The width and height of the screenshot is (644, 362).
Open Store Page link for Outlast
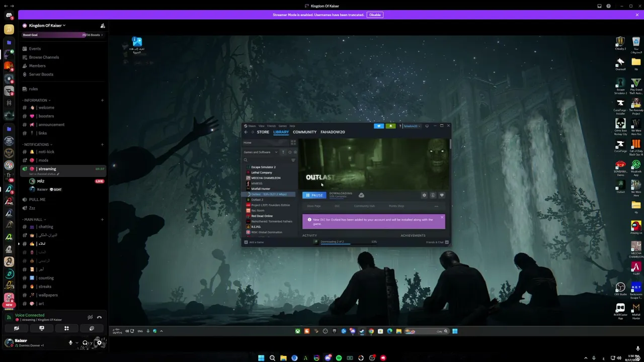click(313, 206)
